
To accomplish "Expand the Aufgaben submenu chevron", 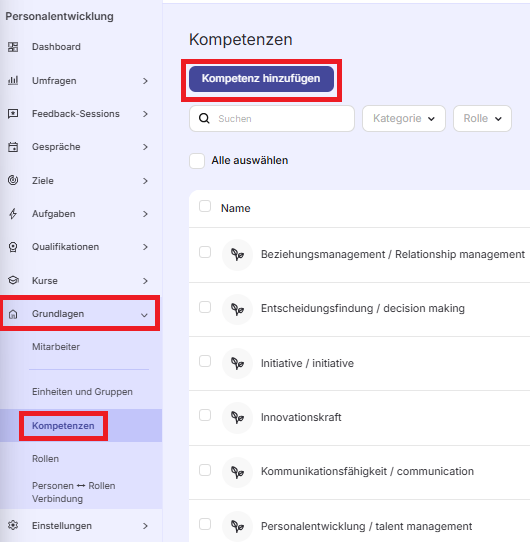I will tap(145, 214).
